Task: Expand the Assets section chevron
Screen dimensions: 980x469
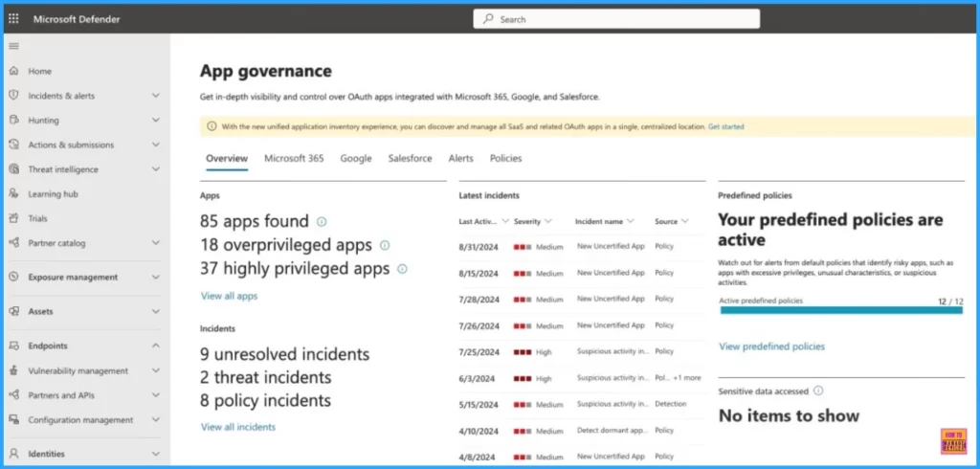Action: click(156, 311)
